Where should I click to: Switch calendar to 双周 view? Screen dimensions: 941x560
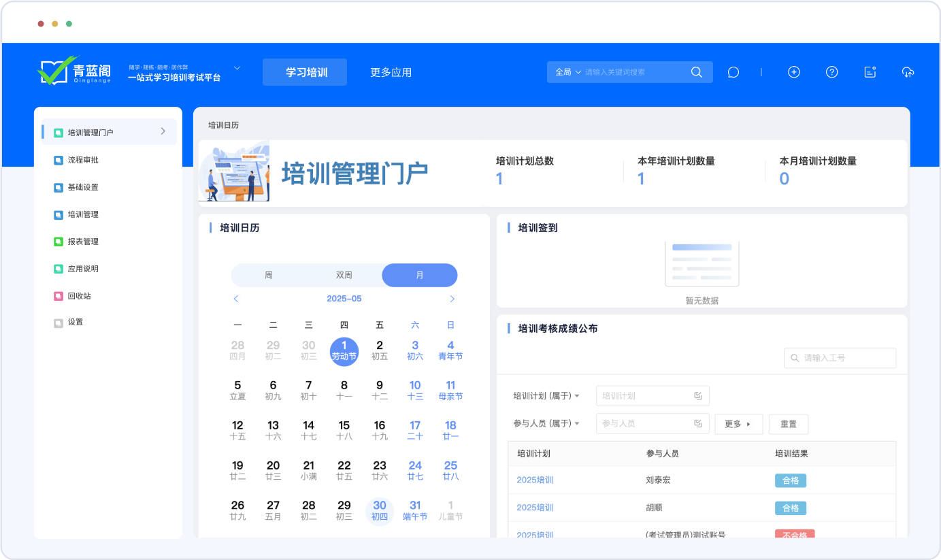[x=344, y=276]
